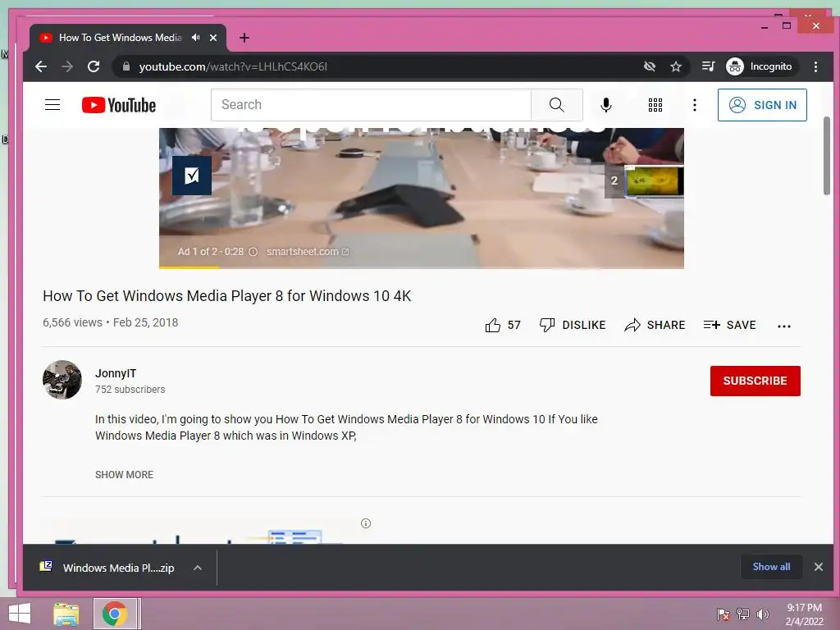Image resolution: width=840 pixels, height=630 pixels.
Task: Bookmark this page with the star icon
Action: [x=676, y=66]
